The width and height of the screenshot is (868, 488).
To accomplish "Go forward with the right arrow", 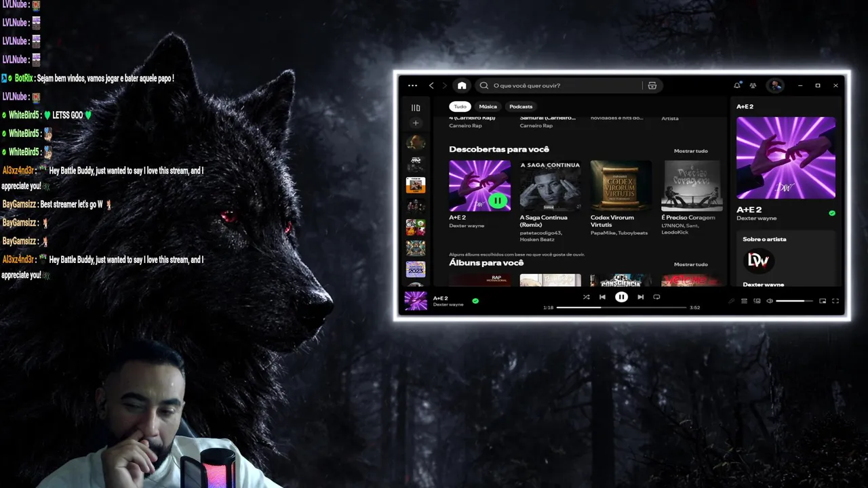I will (445, 85).
